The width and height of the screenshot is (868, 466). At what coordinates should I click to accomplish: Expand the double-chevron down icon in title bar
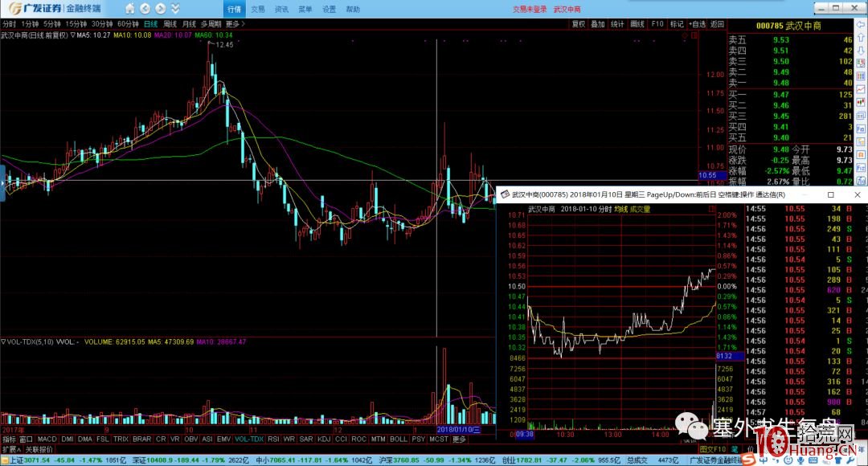point(175,8)
